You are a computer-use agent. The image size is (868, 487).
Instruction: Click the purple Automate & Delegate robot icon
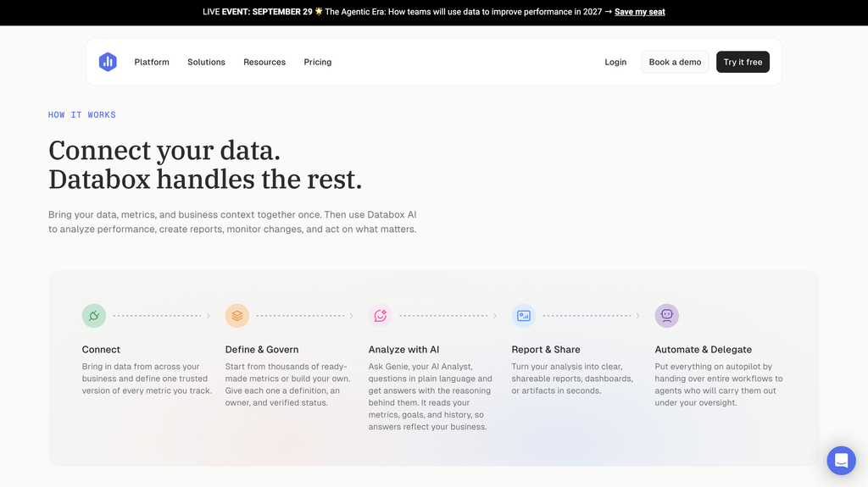[667, 316]
